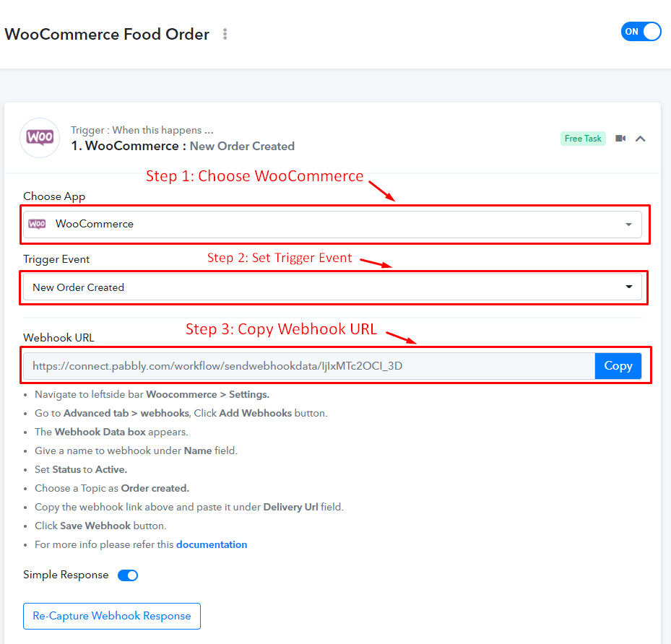
Task: Open the video tutorial camera icon
Action: pos(620,138)
